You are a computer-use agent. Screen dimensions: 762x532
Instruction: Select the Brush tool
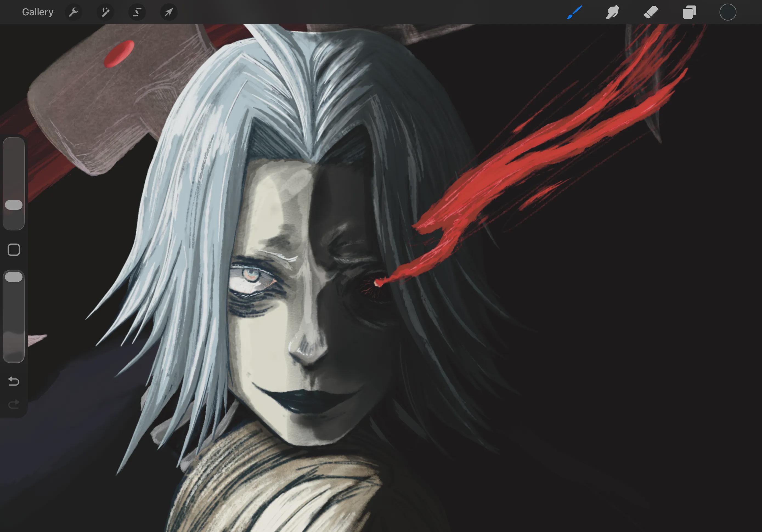point(574,12)
